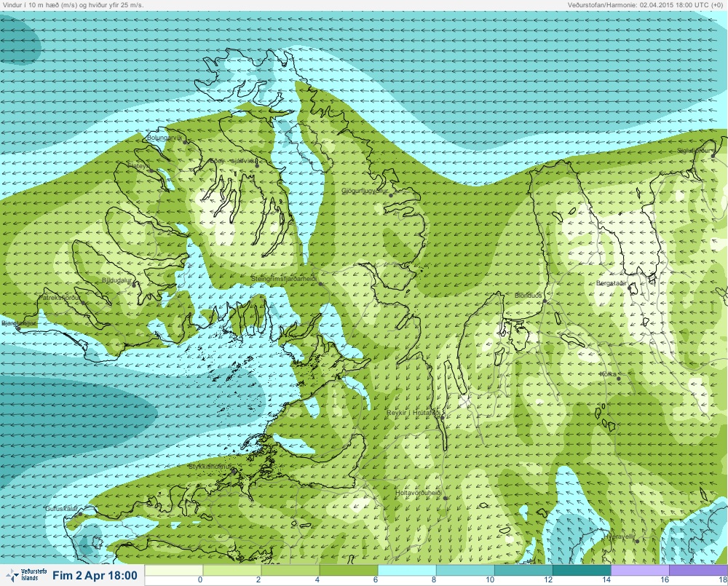Click the legend value '0'
The image size is (728, 586).
(x=200, y=580)
